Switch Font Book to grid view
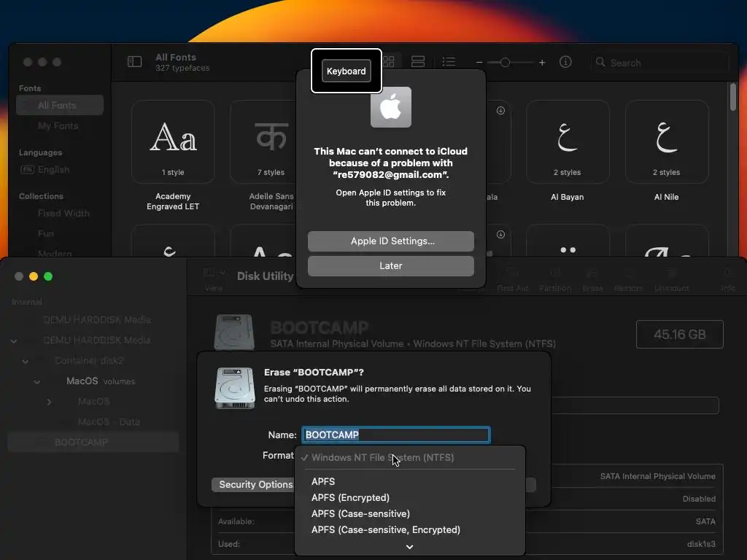Image resolution: width=747 pixels, height=560 pixels. [389, 62]
